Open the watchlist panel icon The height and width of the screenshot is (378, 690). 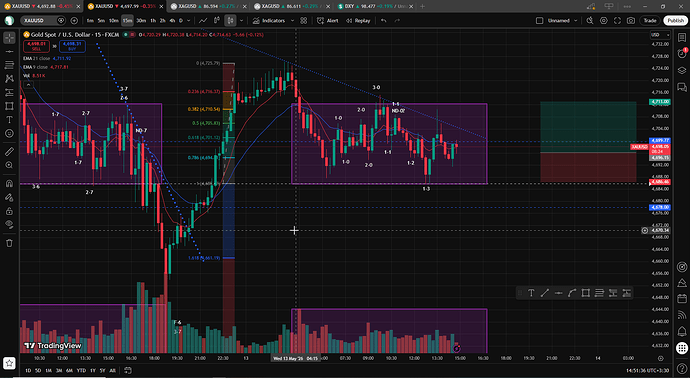point(682,38)
